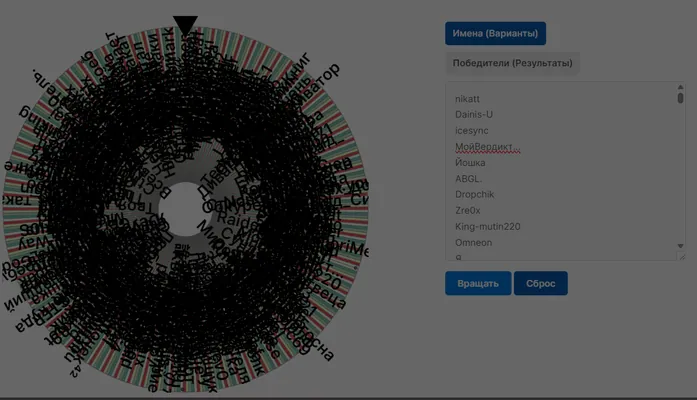
Task: Click the Zre0x entry in names
Action: coord(468,210)
